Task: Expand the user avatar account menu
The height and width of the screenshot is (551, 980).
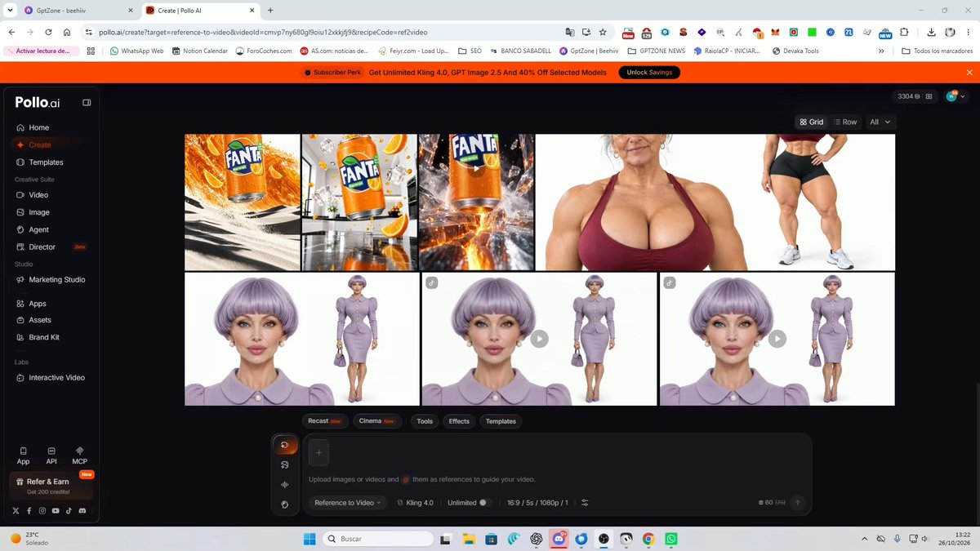Action: pyautogui.click(x=955, y=96)
